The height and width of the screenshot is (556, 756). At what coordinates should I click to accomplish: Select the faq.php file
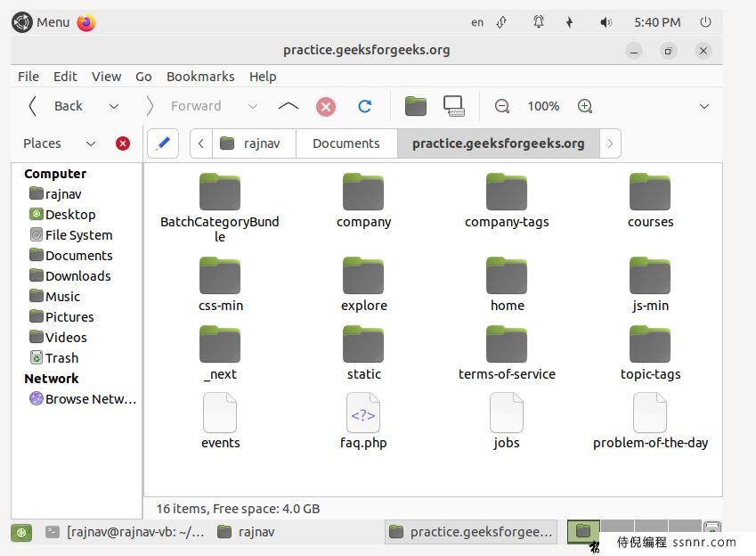coord(363,421)
